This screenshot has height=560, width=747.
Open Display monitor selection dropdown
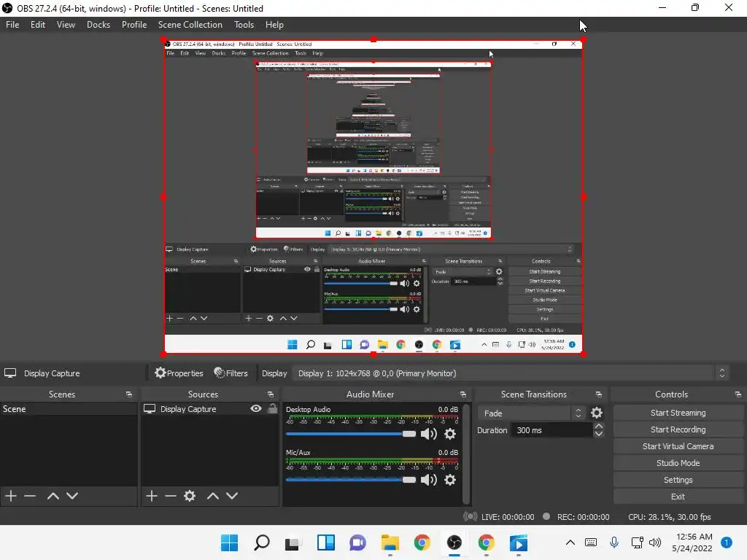510,373
